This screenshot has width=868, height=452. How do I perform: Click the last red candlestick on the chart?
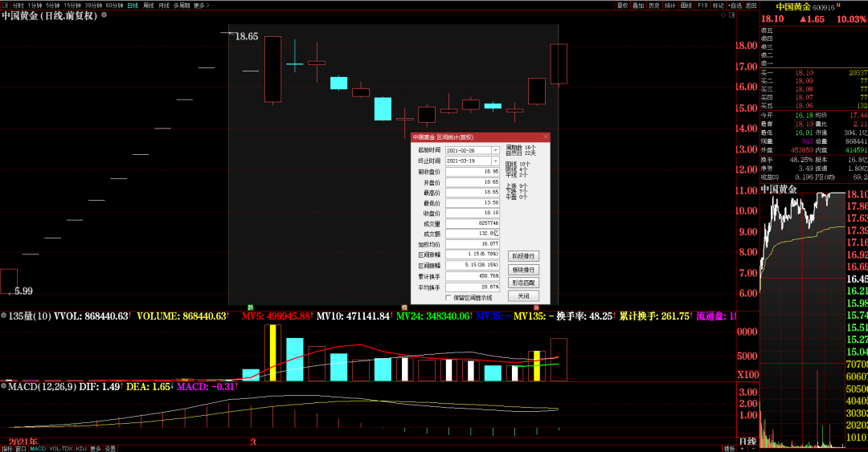[559, 64]
